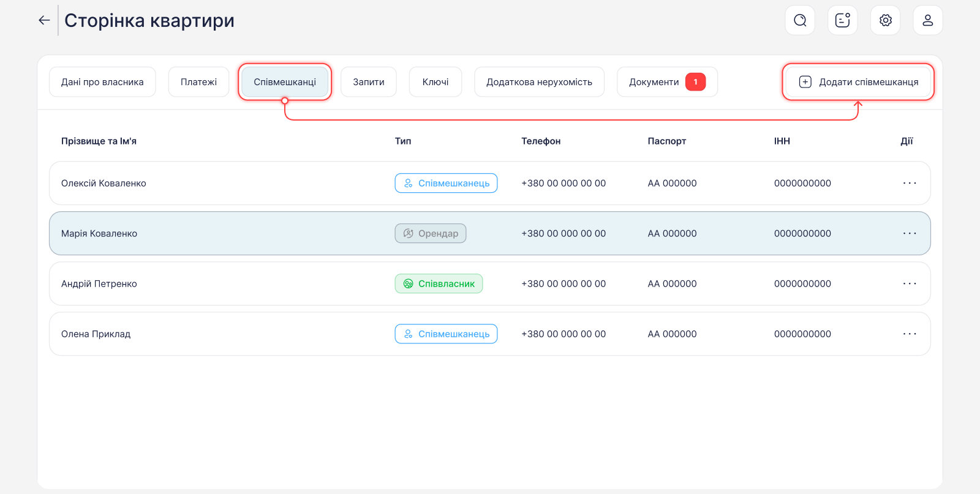Open the notes icon with notification dot

coord(843,20)
